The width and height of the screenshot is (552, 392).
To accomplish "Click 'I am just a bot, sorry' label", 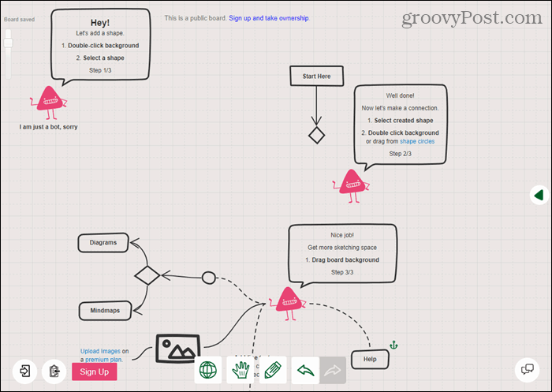I will coord(48,127).
